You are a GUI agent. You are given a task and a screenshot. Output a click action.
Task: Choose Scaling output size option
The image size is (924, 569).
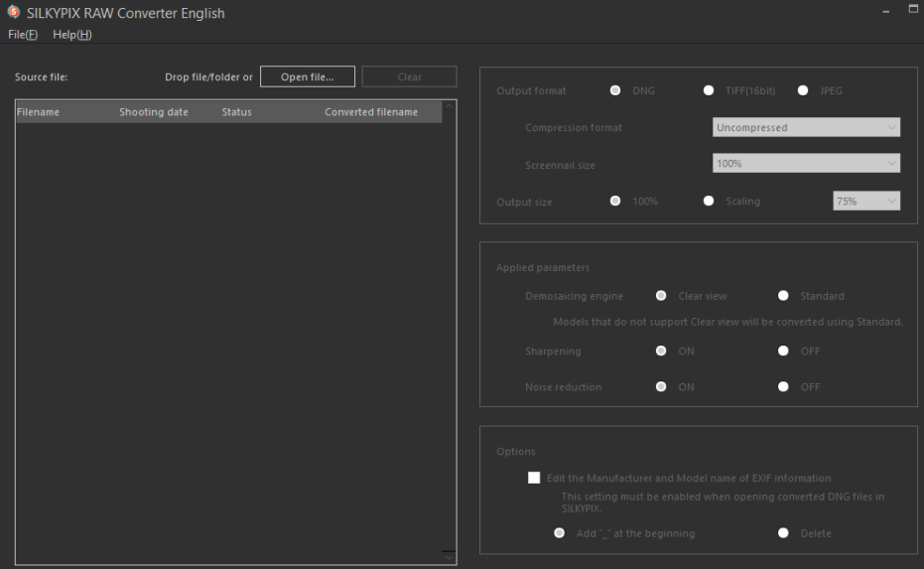coord(709,201)
